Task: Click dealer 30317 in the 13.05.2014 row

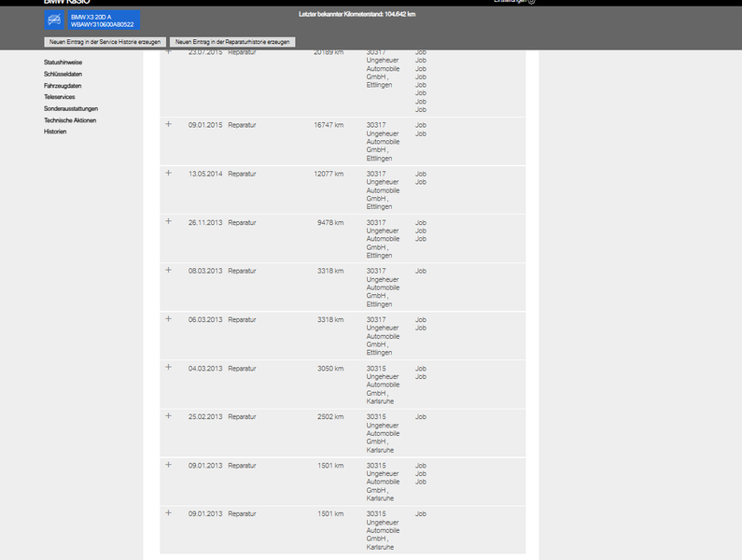Action: click(x=376, y=175)
